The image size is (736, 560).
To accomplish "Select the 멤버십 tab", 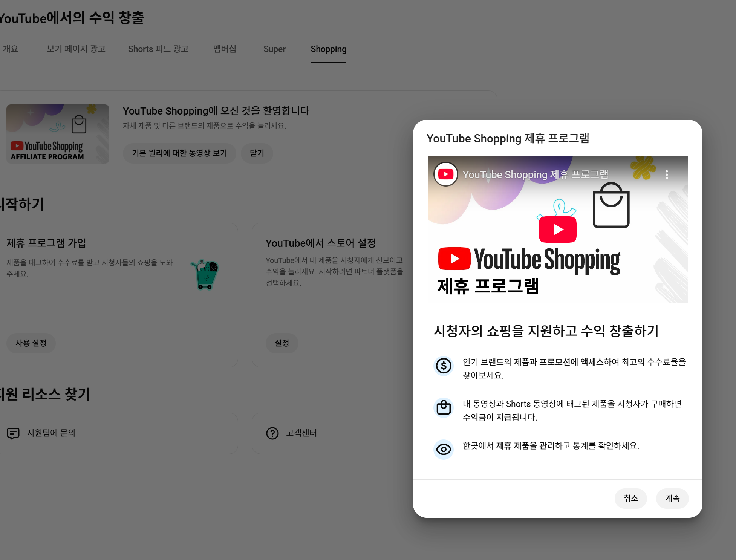I will [x=225, y=49].
